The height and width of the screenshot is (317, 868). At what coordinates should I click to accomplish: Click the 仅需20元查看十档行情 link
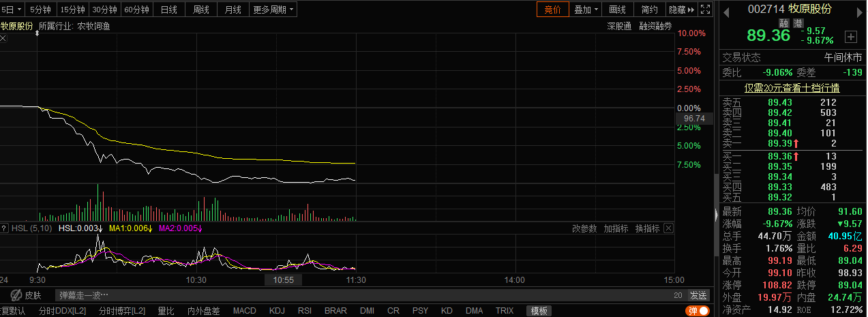[792, 87]
